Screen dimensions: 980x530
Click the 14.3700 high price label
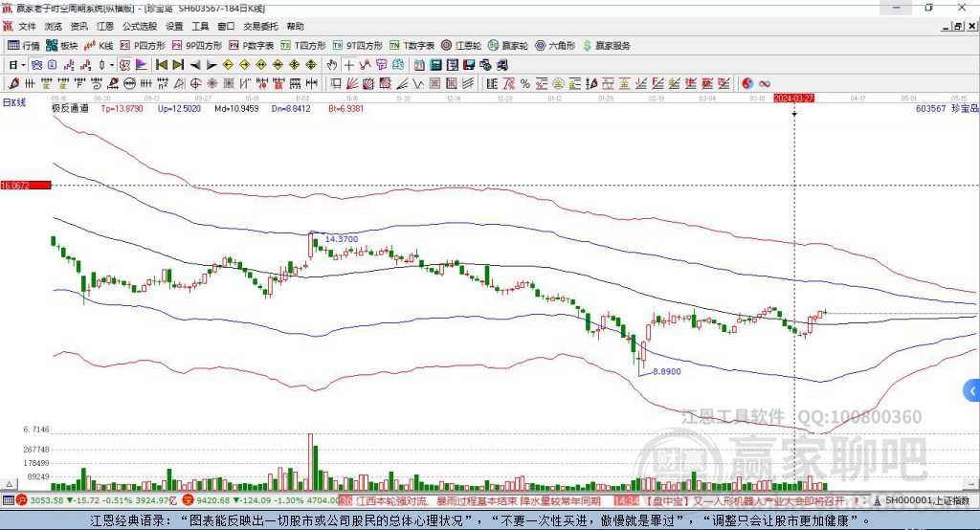(x=342, y=239)
